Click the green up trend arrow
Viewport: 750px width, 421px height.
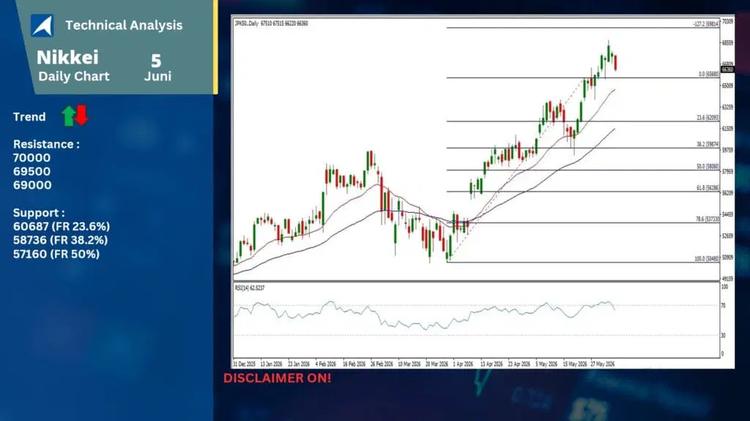69,116
